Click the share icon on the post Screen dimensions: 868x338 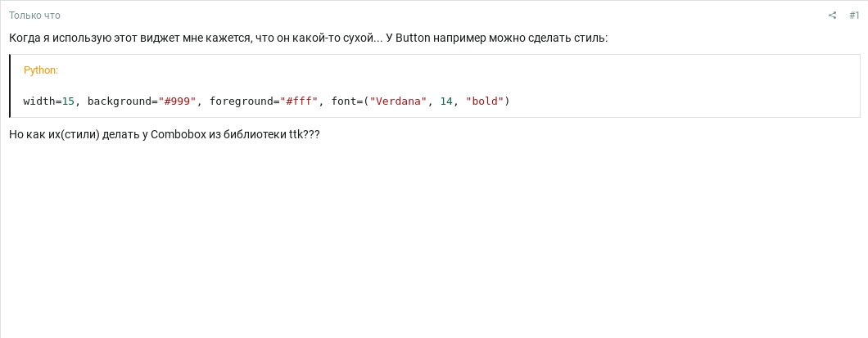coord(832,16)
